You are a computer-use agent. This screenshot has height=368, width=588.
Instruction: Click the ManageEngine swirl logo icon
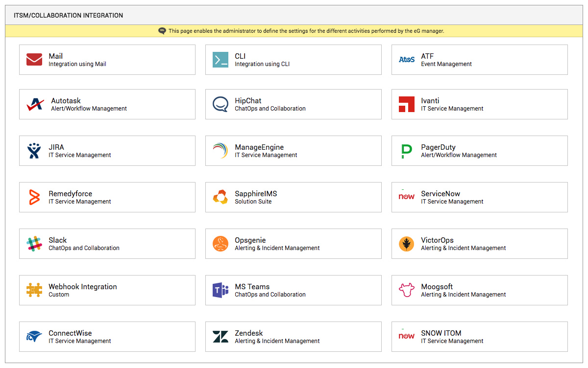point(220,151)
